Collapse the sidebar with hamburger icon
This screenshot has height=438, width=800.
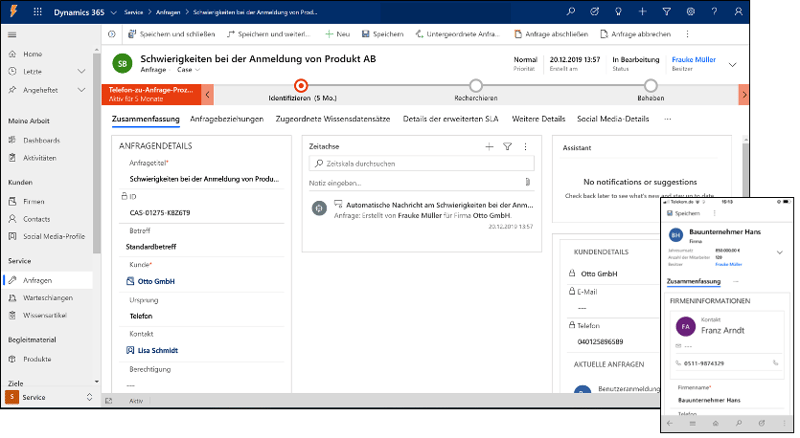point(12,35)
